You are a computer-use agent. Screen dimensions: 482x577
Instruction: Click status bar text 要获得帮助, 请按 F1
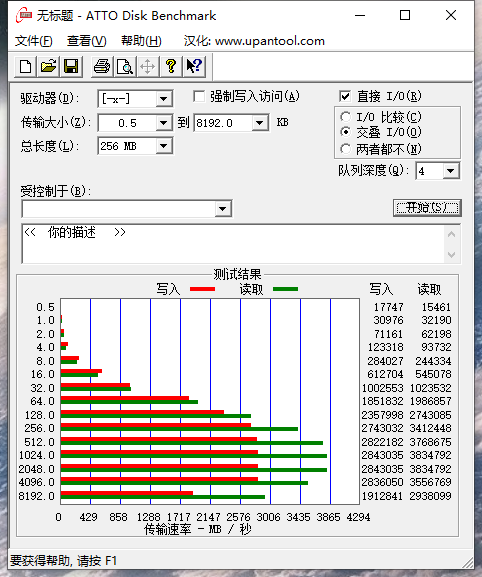63,561
